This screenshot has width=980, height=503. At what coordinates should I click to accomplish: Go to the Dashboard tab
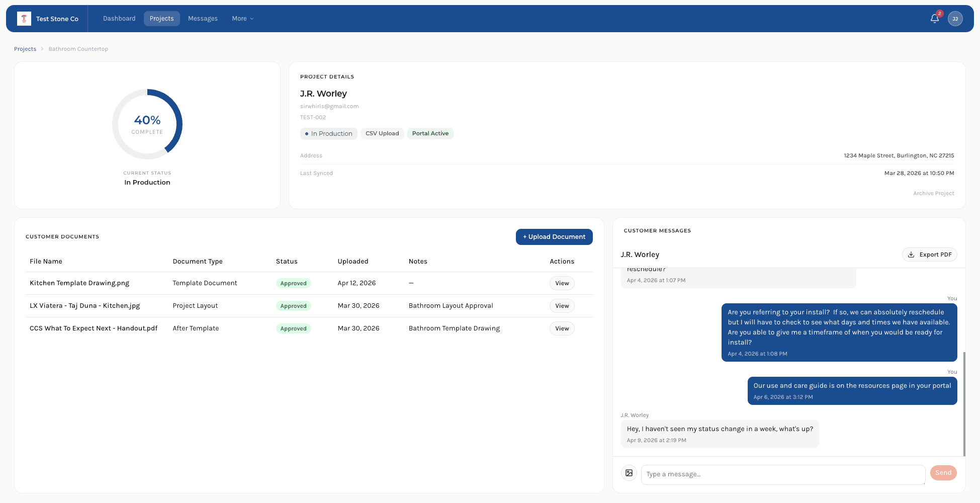click(x=119, y=19)
